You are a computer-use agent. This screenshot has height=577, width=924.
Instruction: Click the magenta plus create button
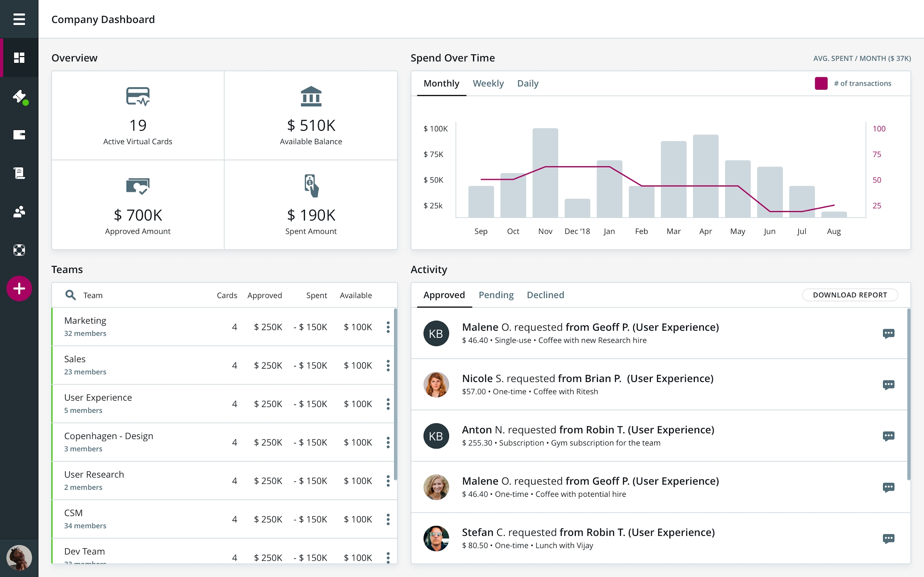19,288
